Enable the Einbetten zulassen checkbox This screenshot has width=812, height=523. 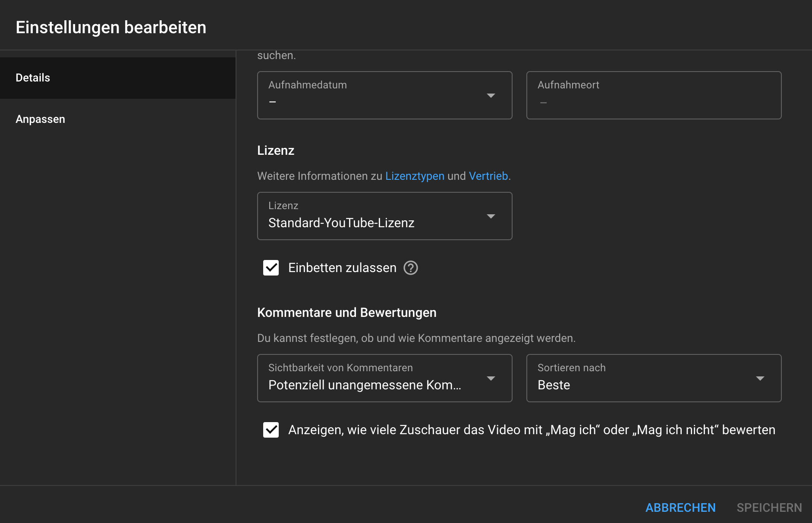[271, 268]
